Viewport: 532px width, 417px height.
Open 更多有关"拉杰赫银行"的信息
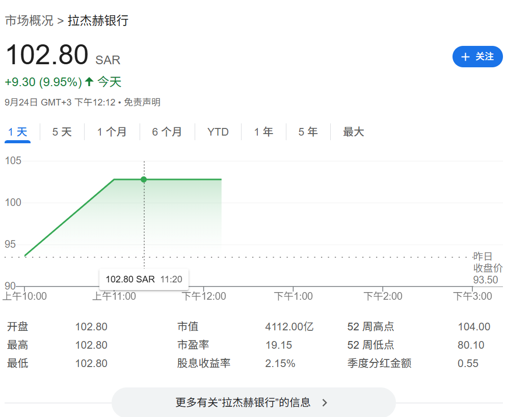point(253,402)
